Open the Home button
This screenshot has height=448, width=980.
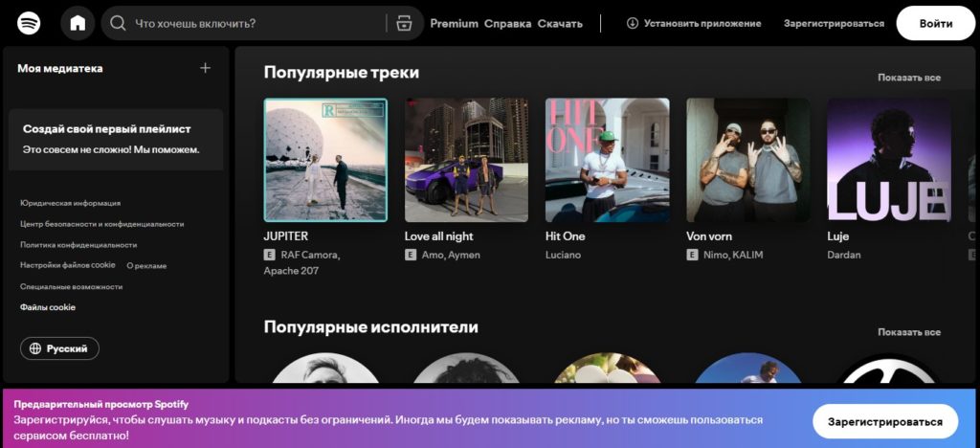(x=78, y=23)
